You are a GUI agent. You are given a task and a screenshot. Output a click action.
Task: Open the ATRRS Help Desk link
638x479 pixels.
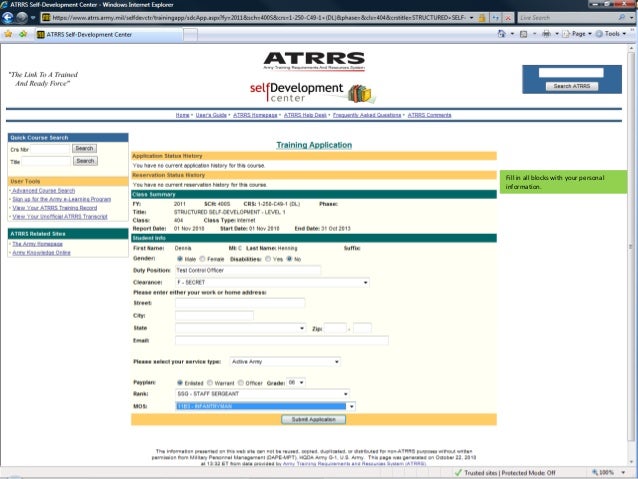[x=305, y=115]
